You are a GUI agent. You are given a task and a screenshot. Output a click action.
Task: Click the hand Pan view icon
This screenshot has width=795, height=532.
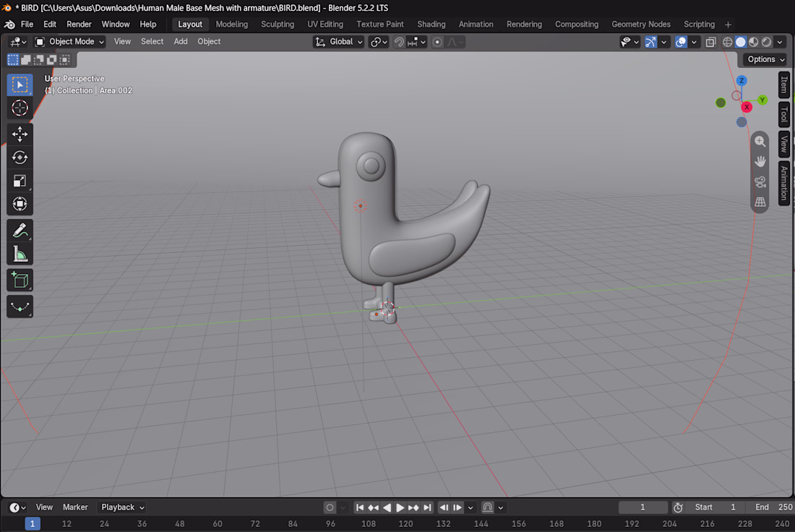760,162
